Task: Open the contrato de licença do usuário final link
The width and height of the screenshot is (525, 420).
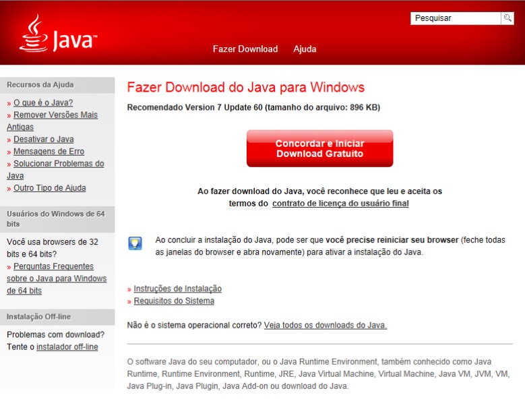Action: 340,203
